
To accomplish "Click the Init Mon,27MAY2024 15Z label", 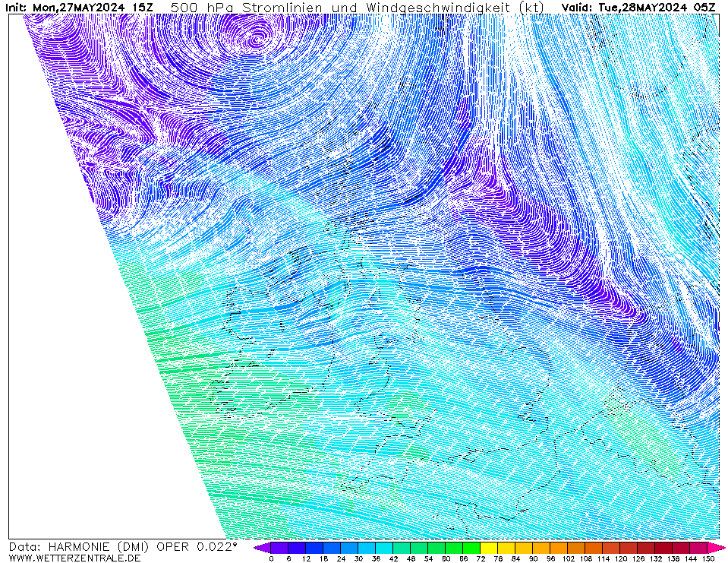I will pyautogui.click(x=79, y=8).
